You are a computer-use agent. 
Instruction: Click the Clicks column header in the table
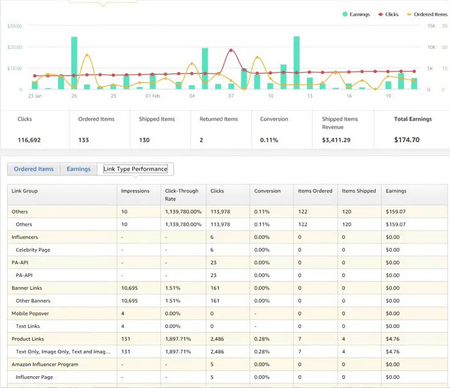pos(228,195)
